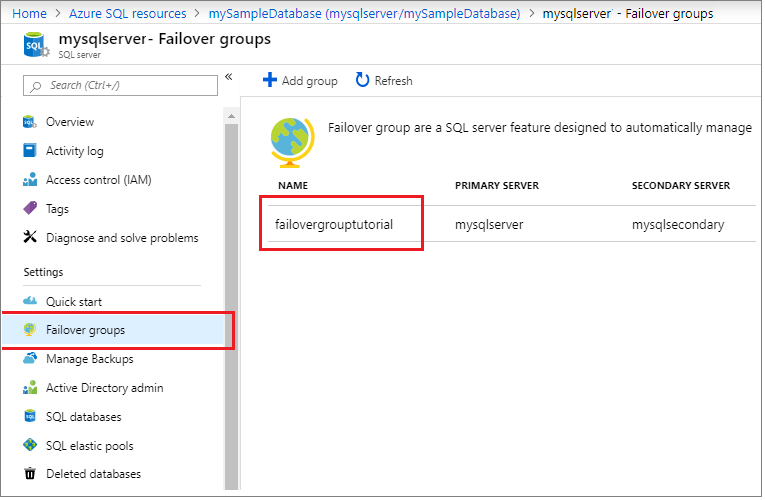
Task: Click the magnifier icon in search box
Action: pyautogui.click(x=36, y=86)
